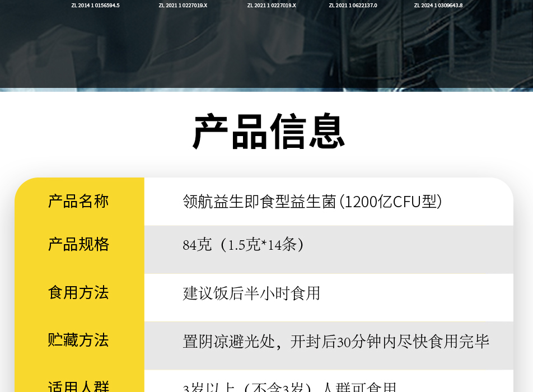Click the 领航益生即食型益生菌 product name text
This screenshot has width=533, height=392.
click(x=259, y=202)
